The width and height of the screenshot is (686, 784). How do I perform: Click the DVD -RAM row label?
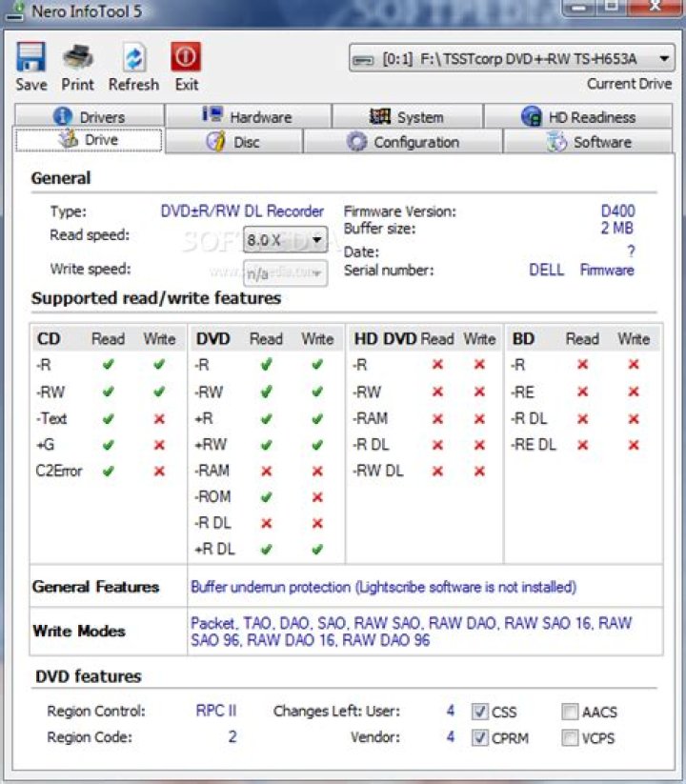point(212,471)
